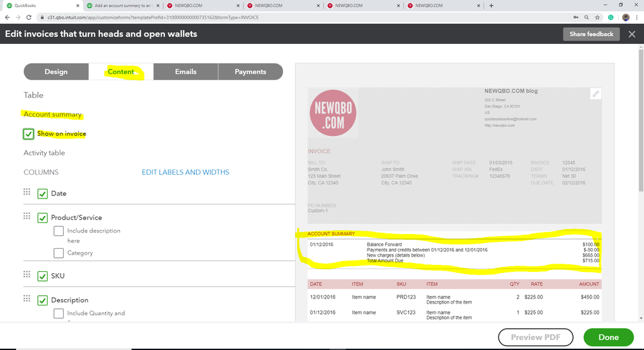This screenshot has width=644, height=350.
Task: Enable Include Quantity and checkbox
Action: 59,313
